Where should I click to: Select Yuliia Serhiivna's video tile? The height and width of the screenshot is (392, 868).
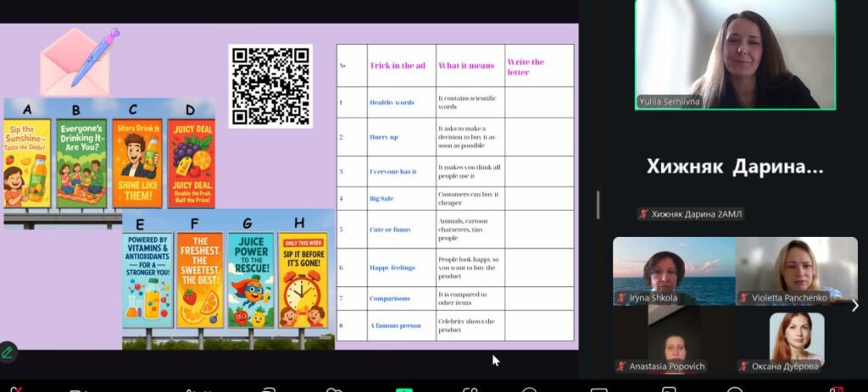point(735,55)
